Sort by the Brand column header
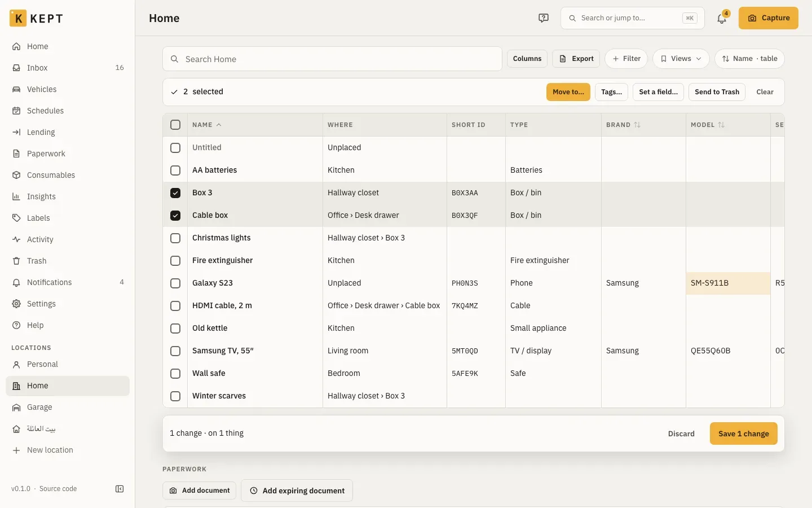 (x=623, y=125)
